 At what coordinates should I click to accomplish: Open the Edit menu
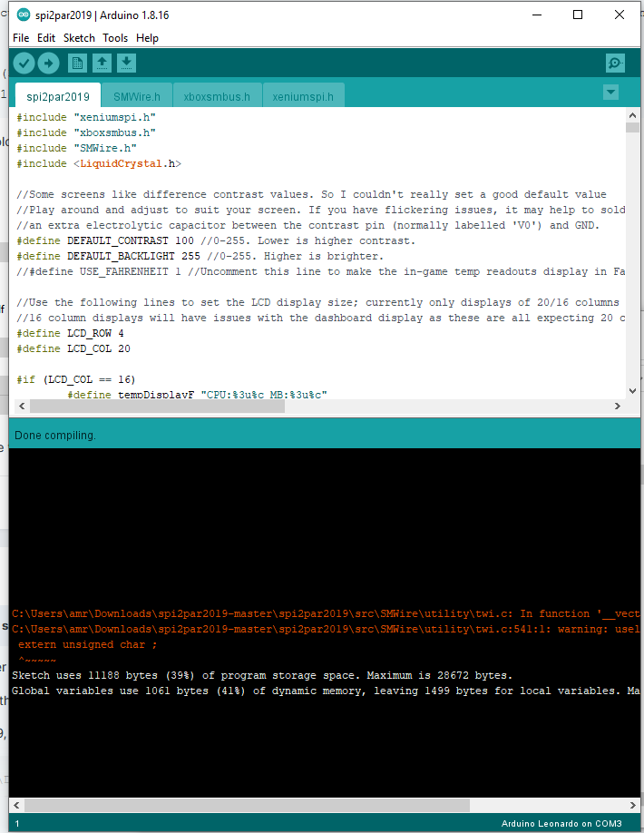(46, 38)
